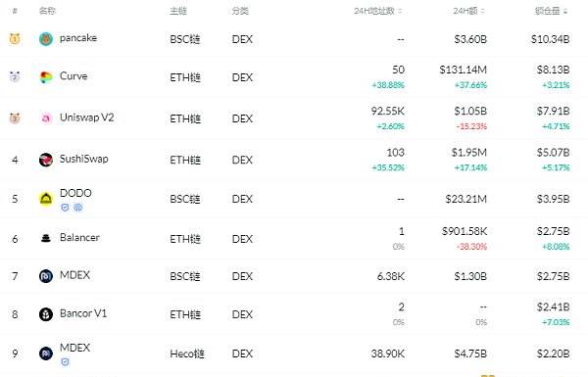Click the MDEX logo in row 9

(46, 353)
